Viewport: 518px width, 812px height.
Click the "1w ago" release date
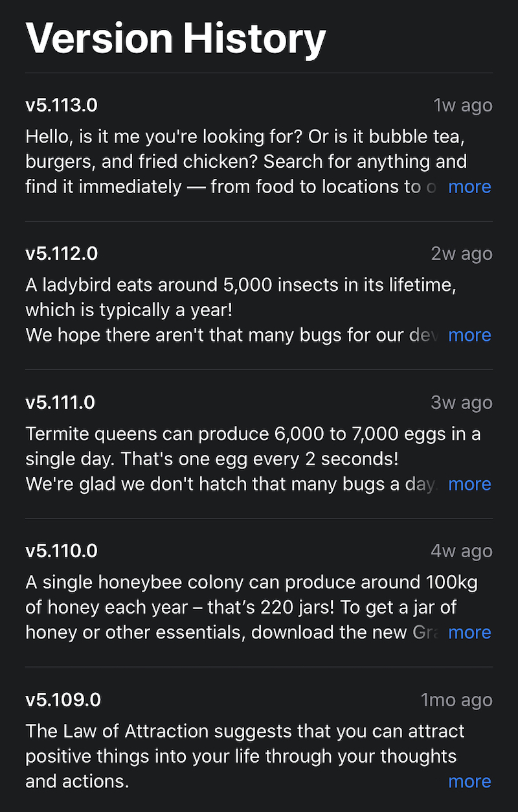click(462, 105)
